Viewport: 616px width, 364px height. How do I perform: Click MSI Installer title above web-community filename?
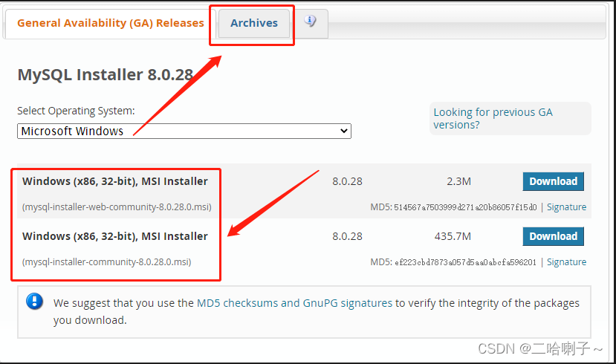(114, 181)
